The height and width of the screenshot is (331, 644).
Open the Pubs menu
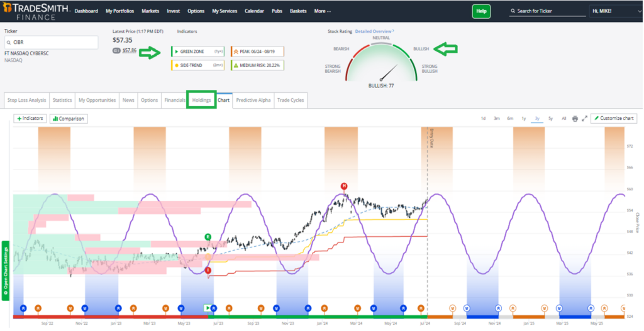coord(277,11)
